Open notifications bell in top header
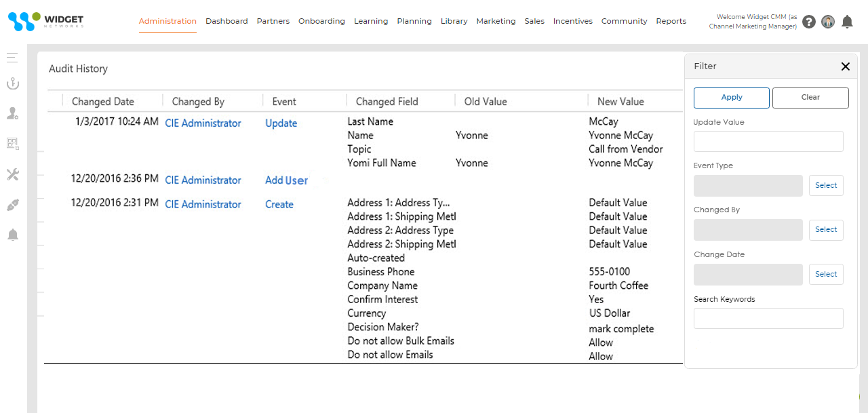The image size is (868, 413). pyautogui.click(x=847, y=22)
